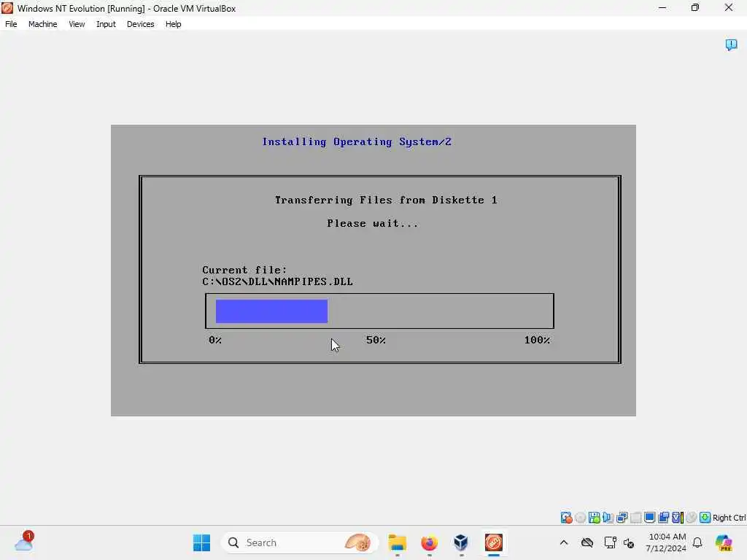747x560 pixels.
Task: Click the 100% progress label
Action: 537,340
